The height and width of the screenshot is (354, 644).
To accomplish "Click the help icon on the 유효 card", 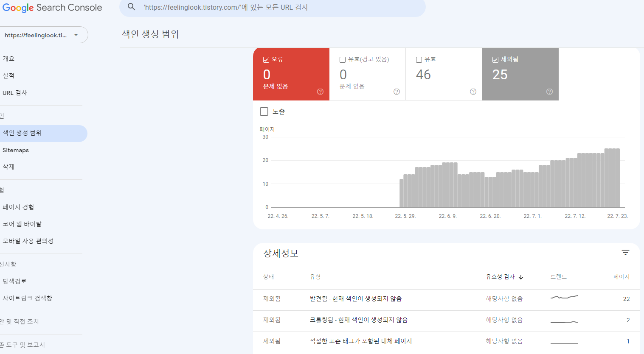I will click(x=473, y=92).
